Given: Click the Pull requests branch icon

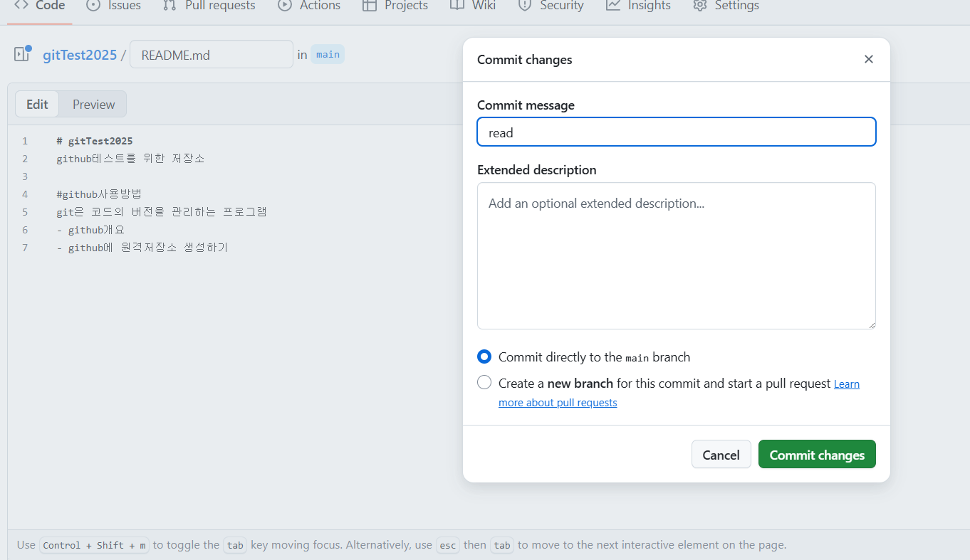Looking at the screenshot, I should pos(170,6).
